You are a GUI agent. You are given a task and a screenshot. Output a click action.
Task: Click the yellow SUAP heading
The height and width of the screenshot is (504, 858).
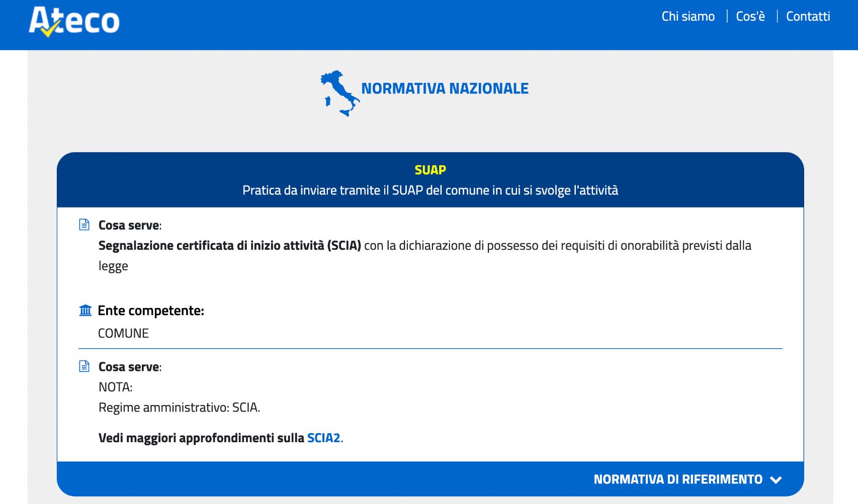pos(430,170)
